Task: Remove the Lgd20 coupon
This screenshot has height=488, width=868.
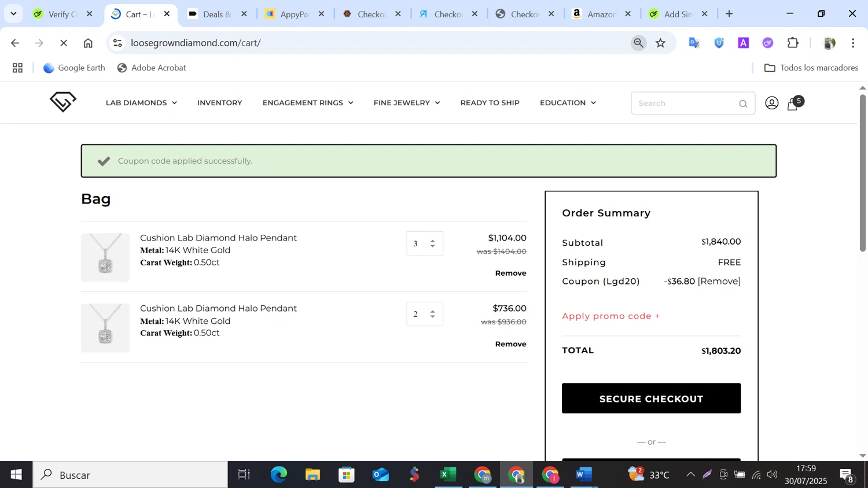Action: (x=719, y=282)
